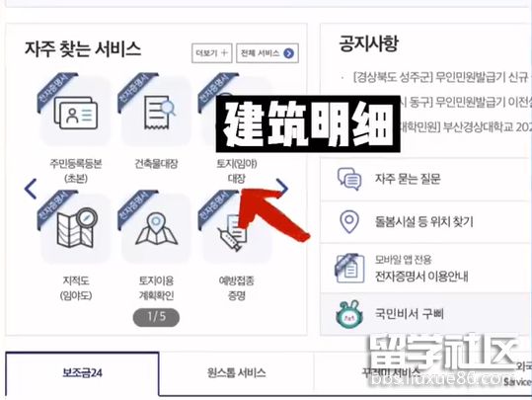Click the 자주 묻는 질문 chat bubble icon
Viewport: 532px width, 400px height.
coord(348,179)
